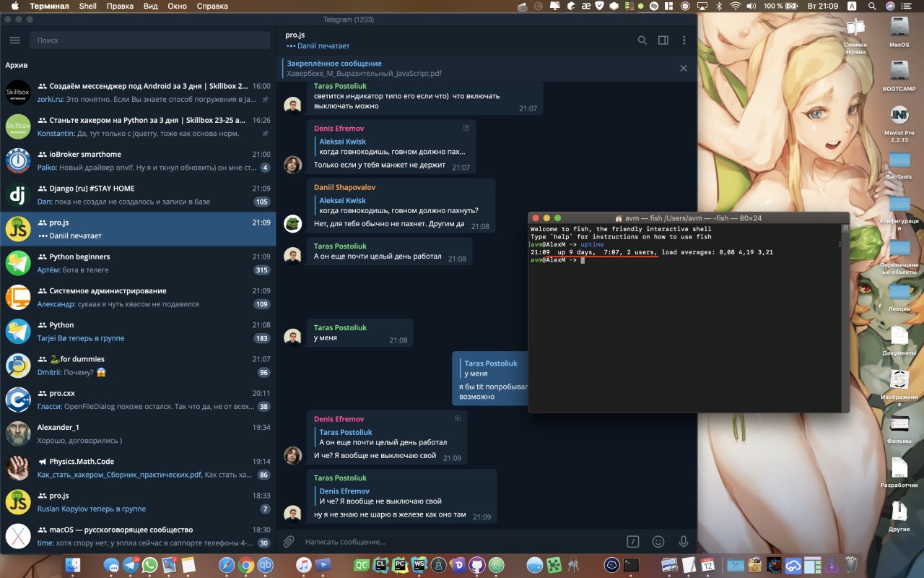Open the BOOTCAMP drive on desktop
Screen dimensions: 924x578
tap(899, 75)
